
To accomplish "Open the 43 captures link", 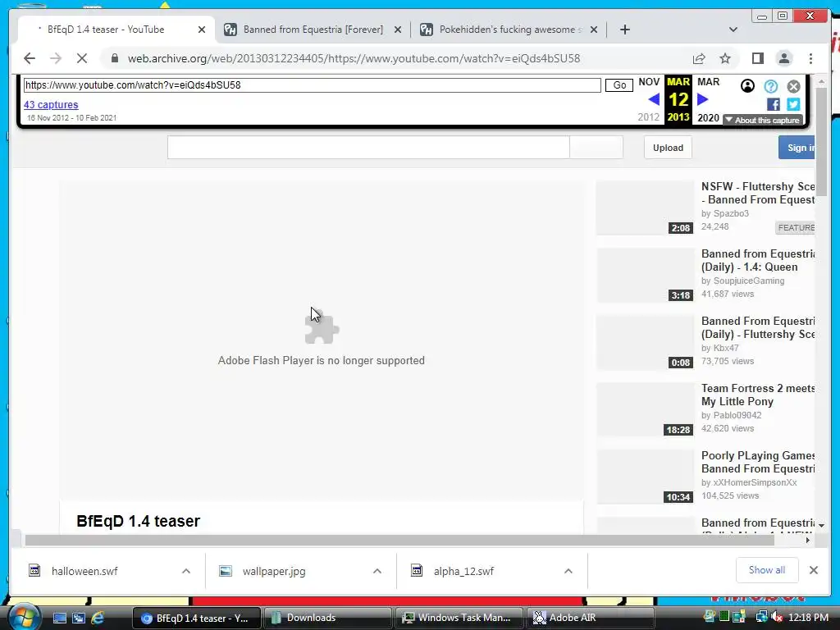I will pyautogui.click(x=51, y=105).
